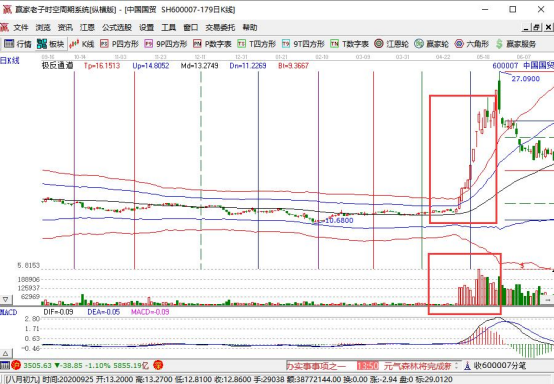Open the 帮助 menu

(249, 28)
